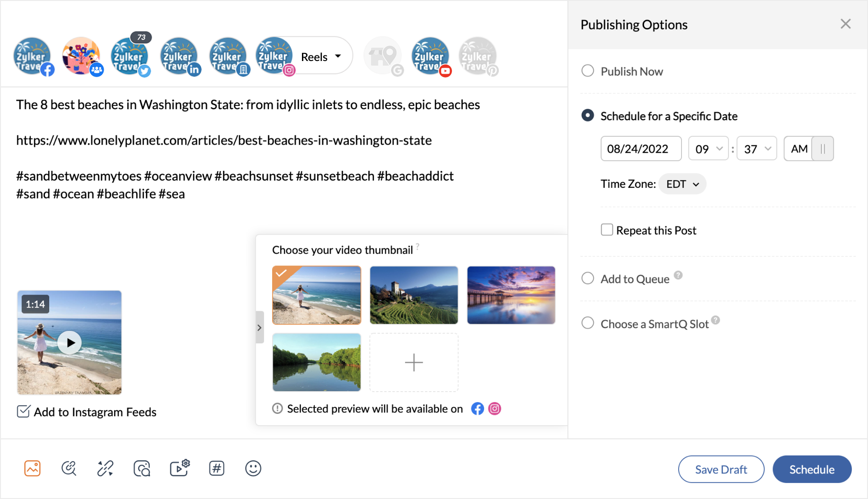This screenshot has height=499, width=868.
Task: Click the video settings icon in toolbar
Action: pyautogui.click(x=179, y=468)
